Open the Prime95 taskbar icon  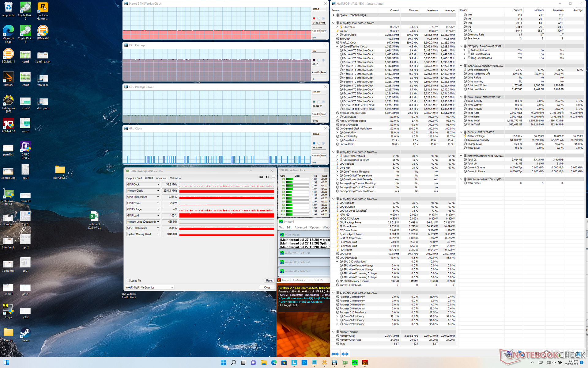coord(355,363)
